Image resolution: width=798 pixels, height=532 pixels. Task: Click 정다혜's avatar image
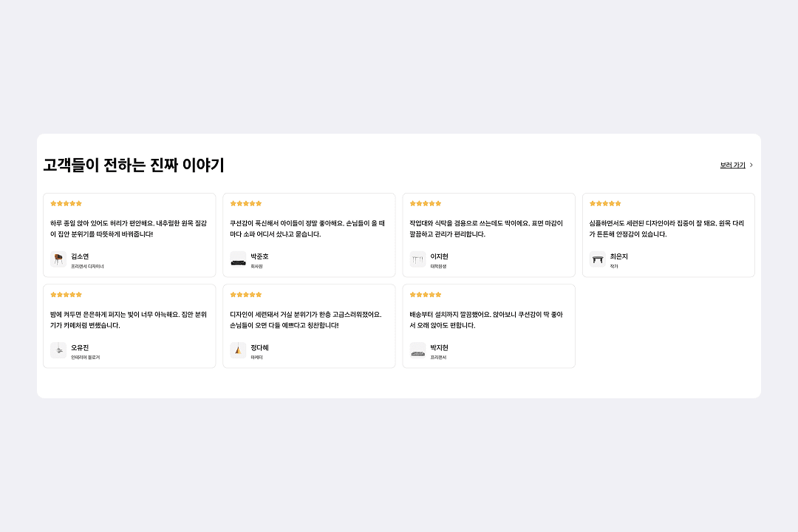(x=237, y=350)
